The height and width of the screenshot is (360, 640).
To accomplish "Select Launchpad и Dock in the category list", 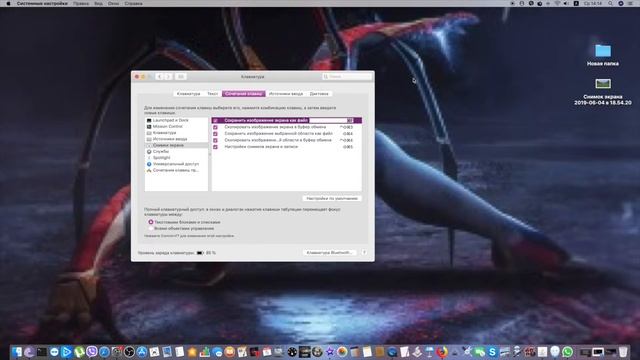I will [176, 120].
